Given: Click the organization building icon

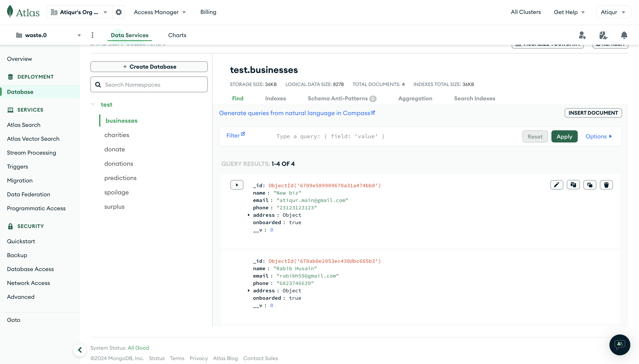Looking at the screenshot, I should (x=54, y=12).
